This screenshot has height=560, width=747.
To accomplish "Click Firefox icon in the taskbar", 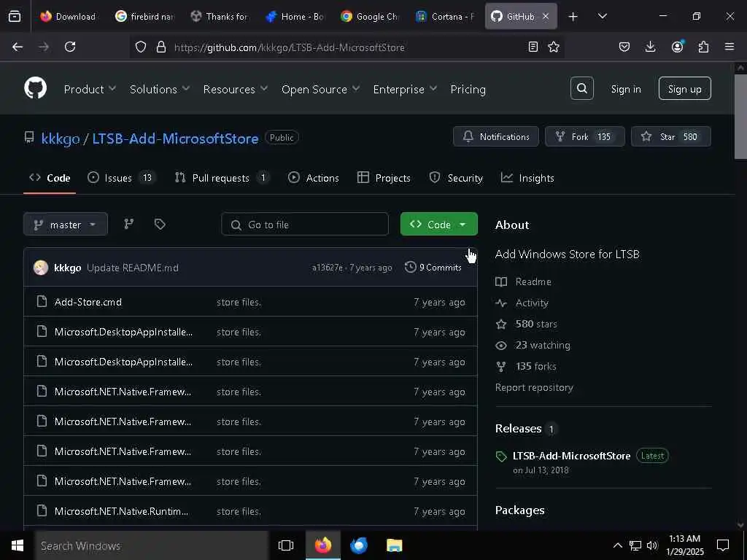I will [x=323, y=545].
